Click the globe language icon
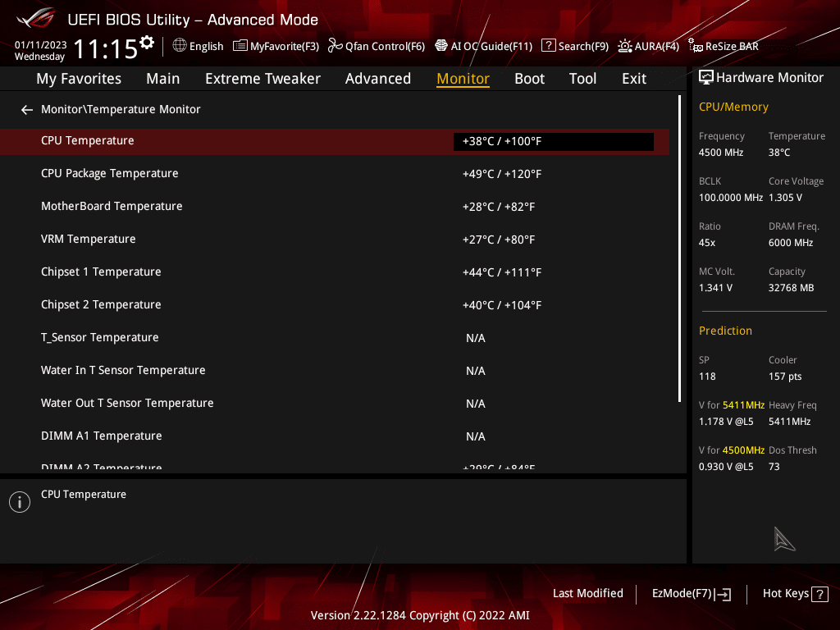This screenshot has height=630, width=840. tap(180, 46)
